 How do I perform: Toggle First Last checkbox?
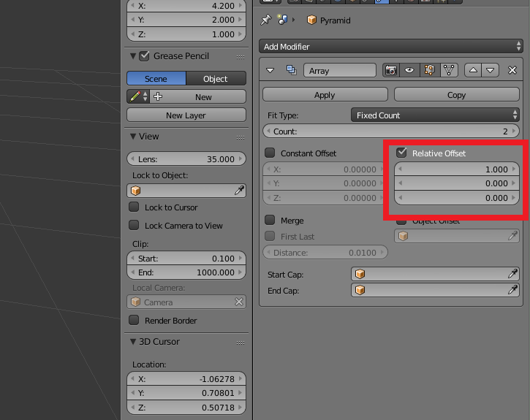(x=270, y=236)
